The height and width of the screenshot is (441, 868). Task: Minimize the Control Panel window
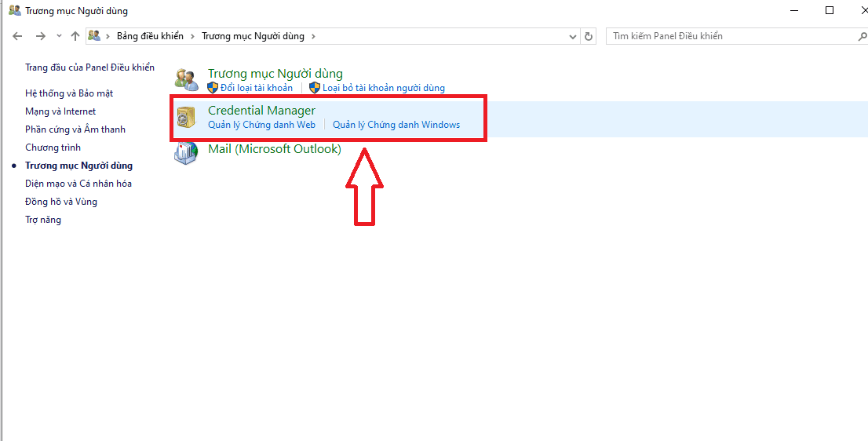pyautogui.click(x=795, y=10)
